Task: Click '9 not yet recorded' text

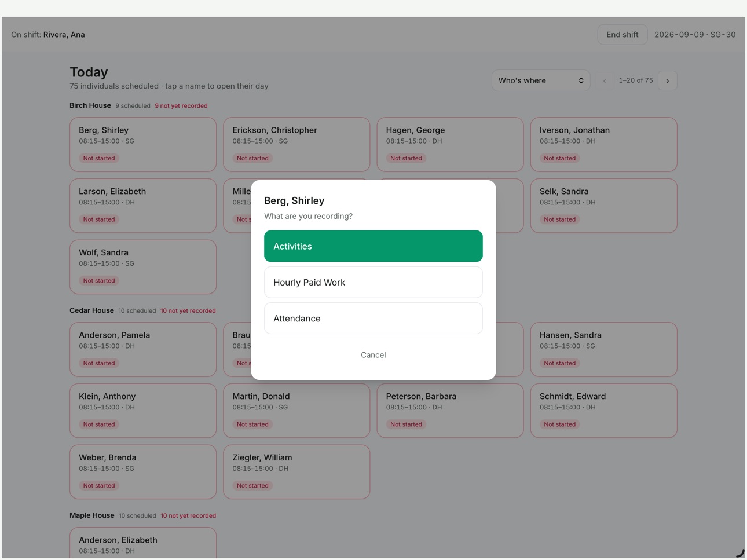Action: click(181, 106)
